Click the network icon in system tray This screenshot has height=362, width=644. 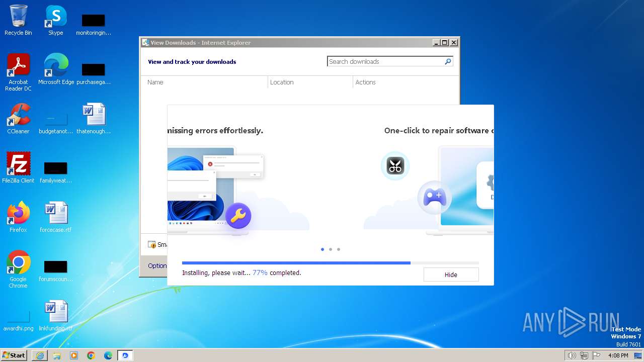584,355
